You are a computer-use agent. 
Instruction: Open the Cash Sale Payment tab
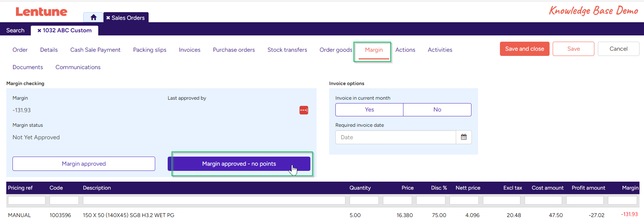[x=95, y=50]
